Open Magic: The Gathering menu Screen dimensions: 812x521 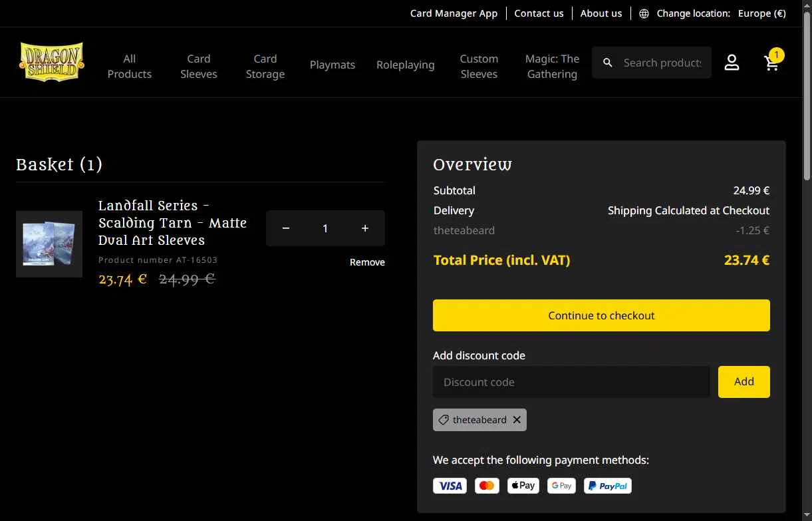pos(552,66)
